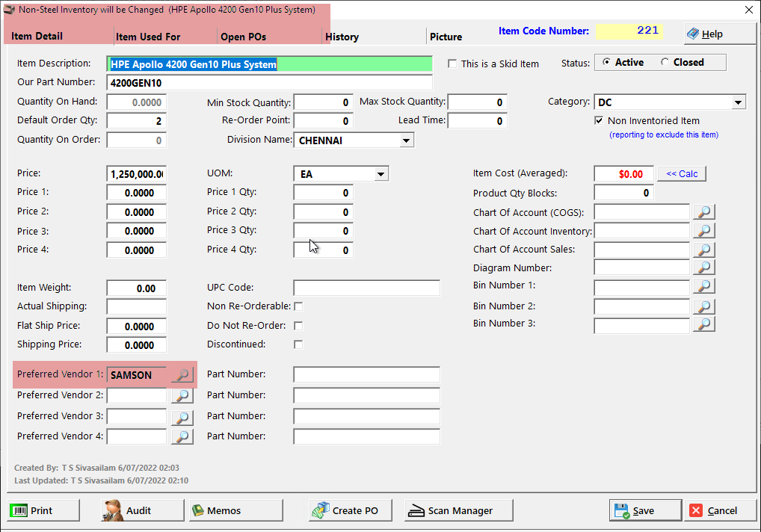Click the Print button
Screen dimensions: 761x532
(x=43, y=510)
